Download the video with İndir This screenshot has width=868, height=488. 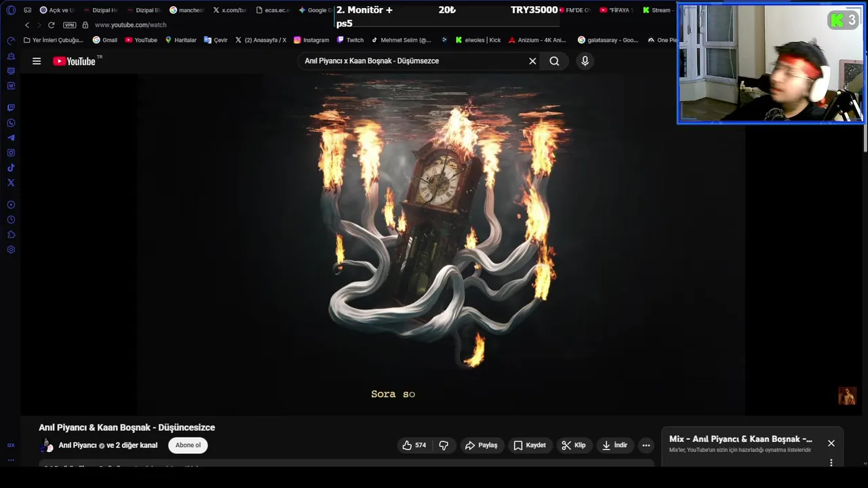[x=614, y=445]
